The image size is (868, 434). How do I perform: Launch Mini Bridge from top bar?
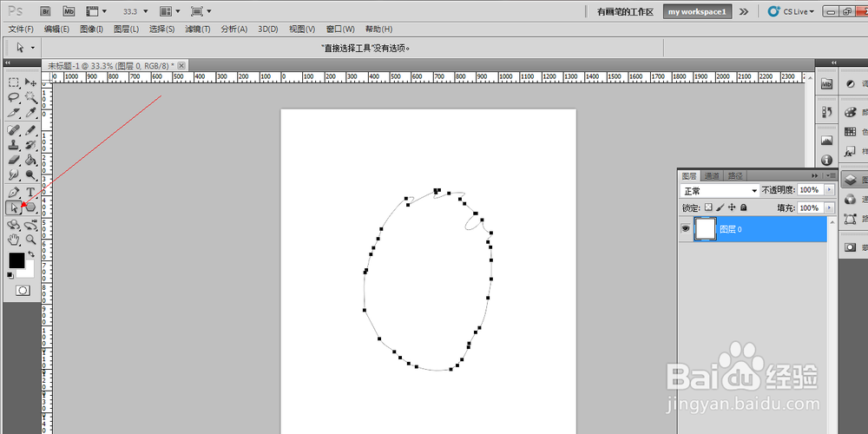(x=69, y=11)
